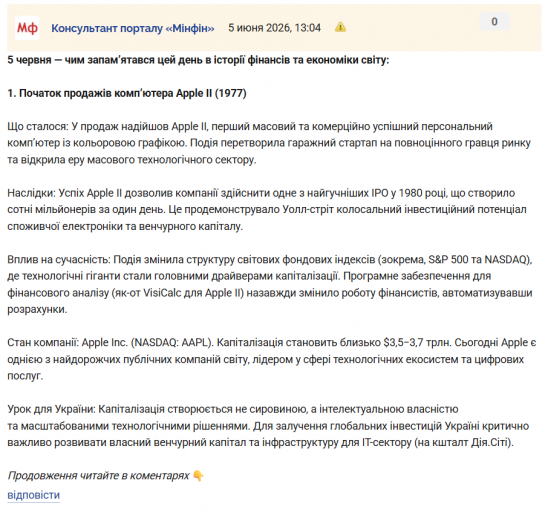Click the comment timestamp 5 июня 2026, 13:04
This screenshot has width=548, height=512.
(x=274, y=28)
